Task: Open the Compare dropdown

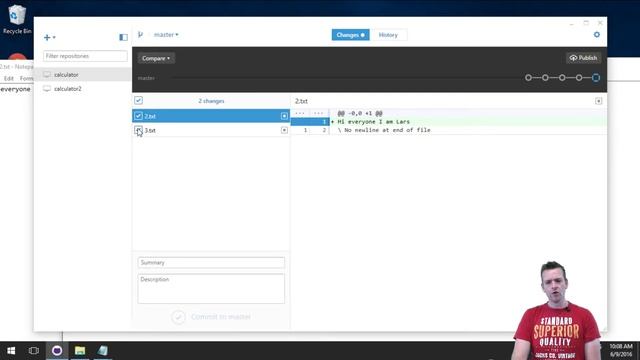Action: point(156,58)
